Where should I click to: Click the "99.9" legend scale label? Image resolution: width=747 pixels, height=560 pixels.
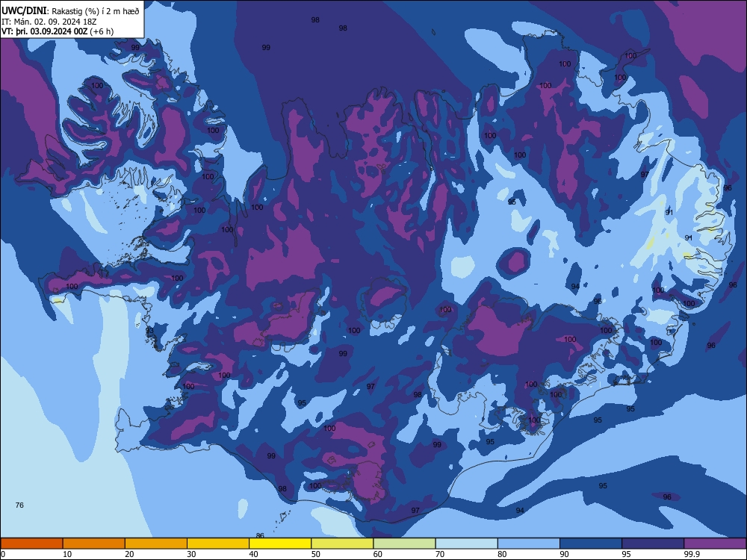(692, 554)
